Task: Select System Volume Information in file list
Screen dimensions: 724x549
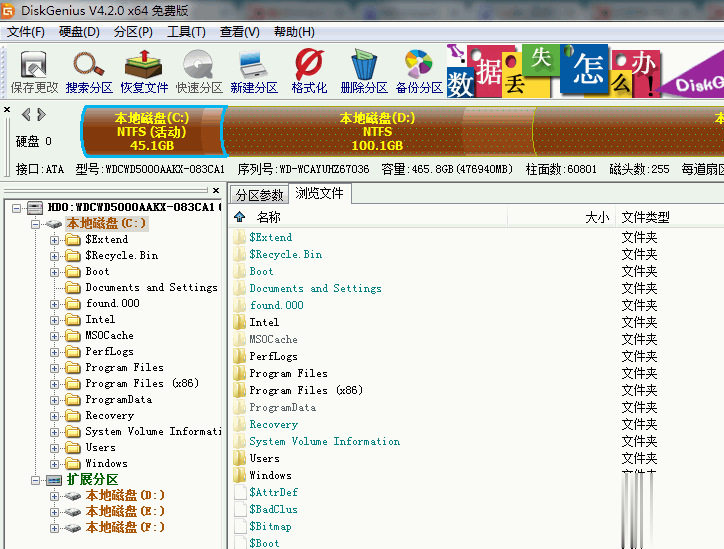Action: 325,441
